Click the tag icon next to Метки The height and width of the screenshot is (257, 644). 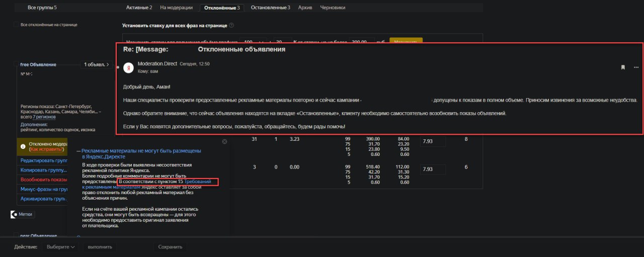click(14, 214)
